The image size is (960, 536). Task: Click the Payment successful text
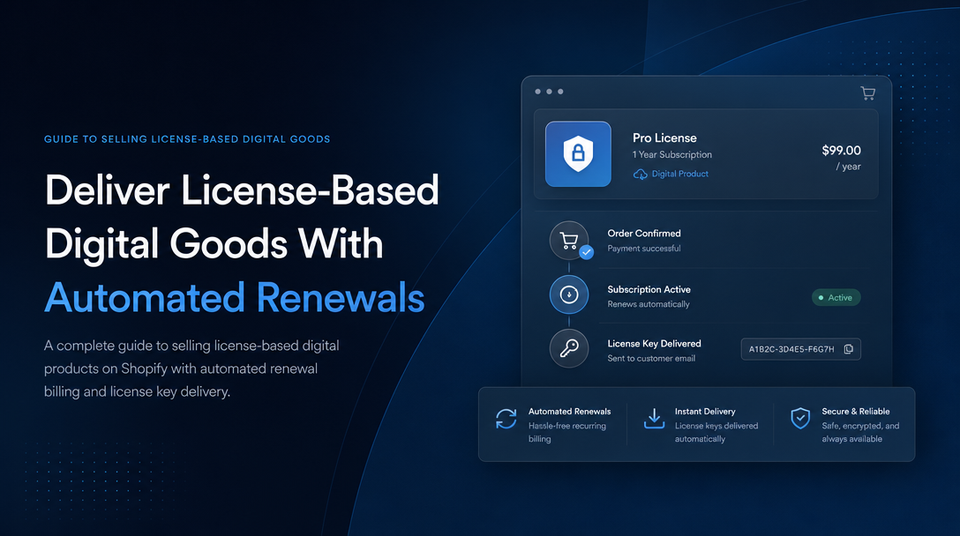643,248
